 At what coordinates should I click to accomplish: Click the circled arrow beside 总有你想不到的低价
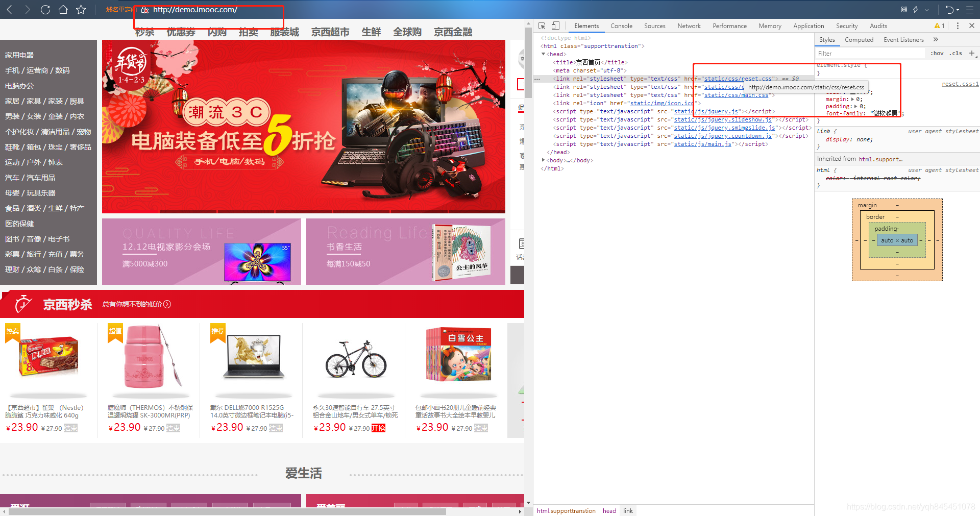167,304
